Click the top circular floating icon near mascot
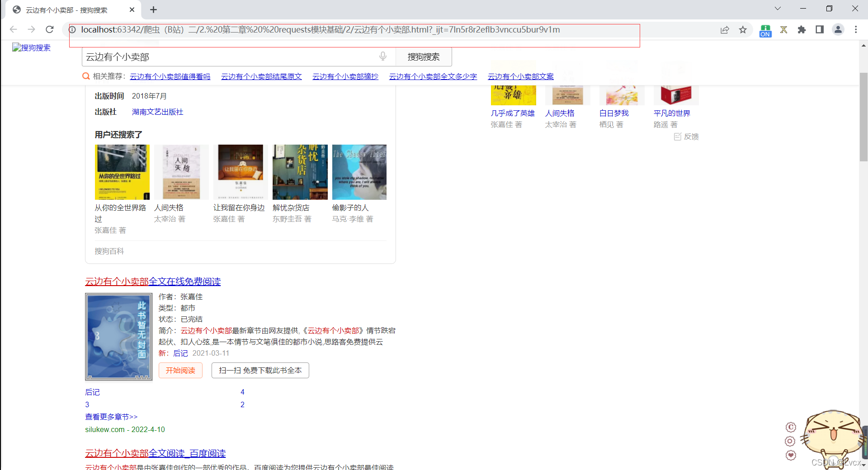868x470 pixels. coord(791,427)
